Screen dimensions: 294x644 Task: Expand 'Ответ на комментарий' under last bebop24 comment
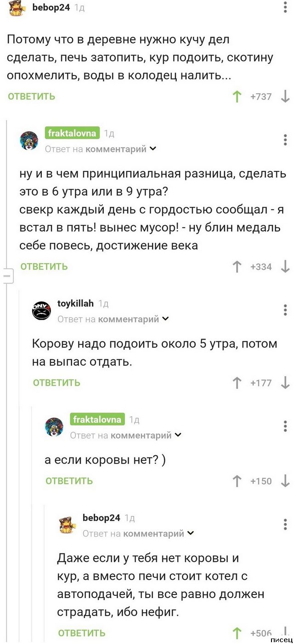tap(191, 533)
